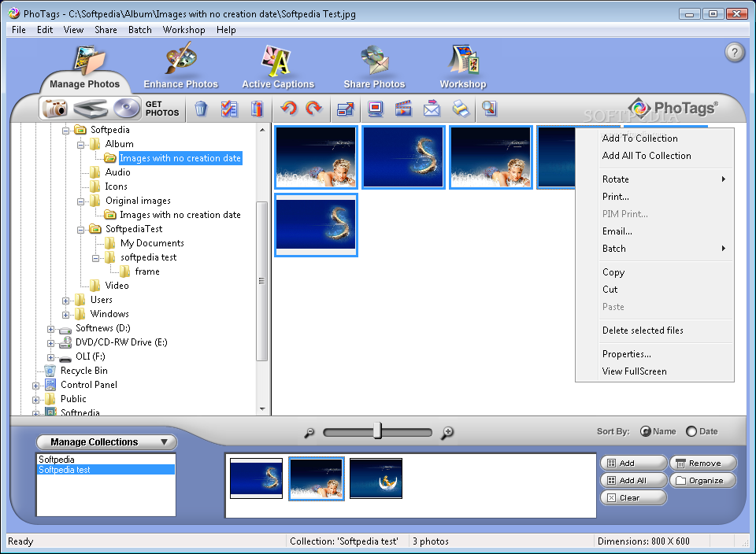The height and width of the screenshot is (554, 756).
Task: Click the search magnifier toolbar icon
Action: [x=489, y=109]
